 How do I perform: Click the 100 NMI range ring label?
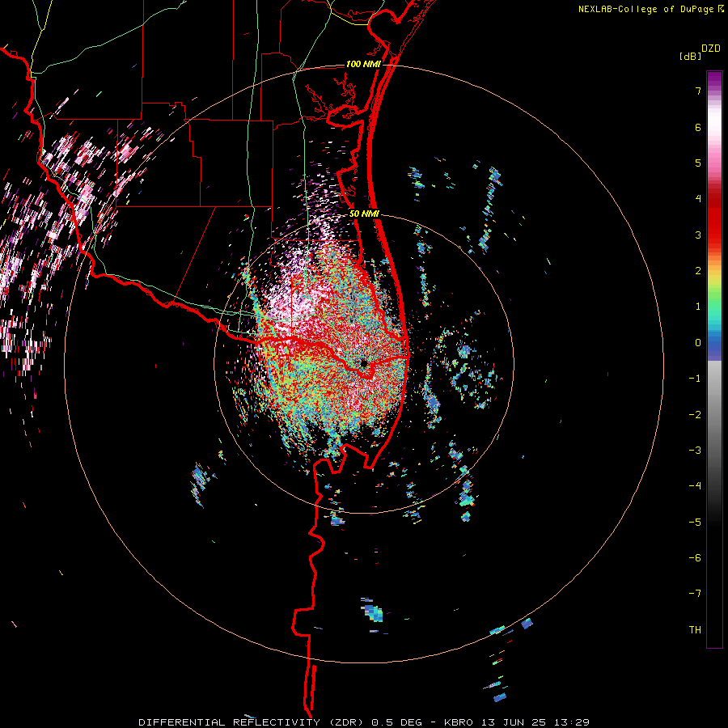coord(363,64)
